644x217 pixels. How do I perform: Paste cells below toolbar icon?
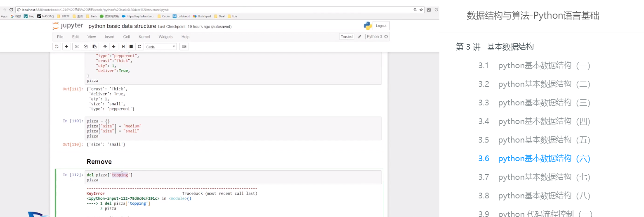pyautogui.click(x=94, y=47)
